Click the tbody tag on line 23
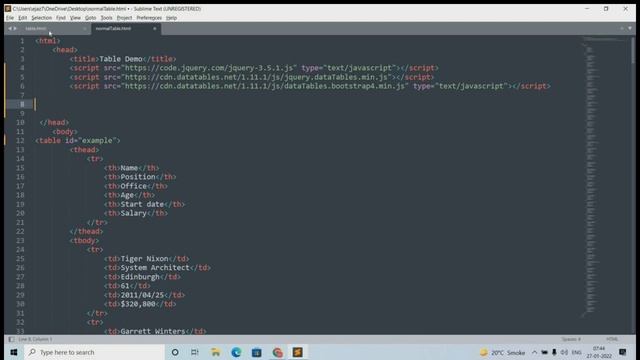 pyautogui.click(x=84, y=241)
